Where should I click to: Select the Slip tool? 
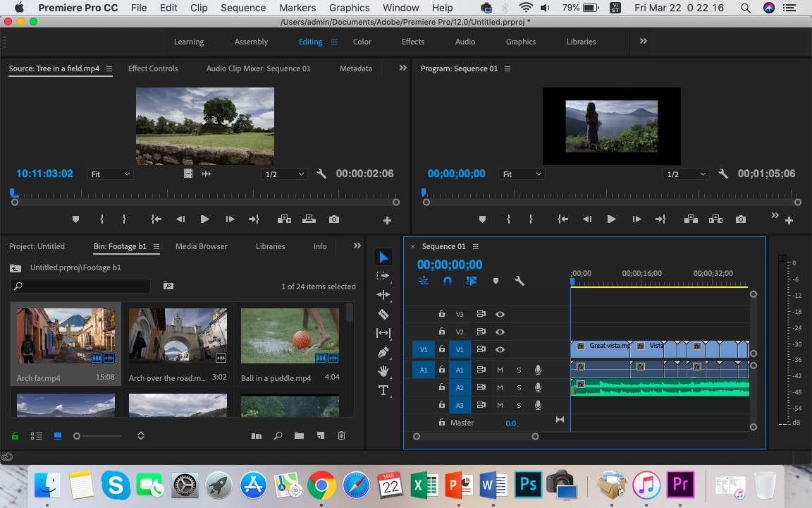(x=383, y=333)
